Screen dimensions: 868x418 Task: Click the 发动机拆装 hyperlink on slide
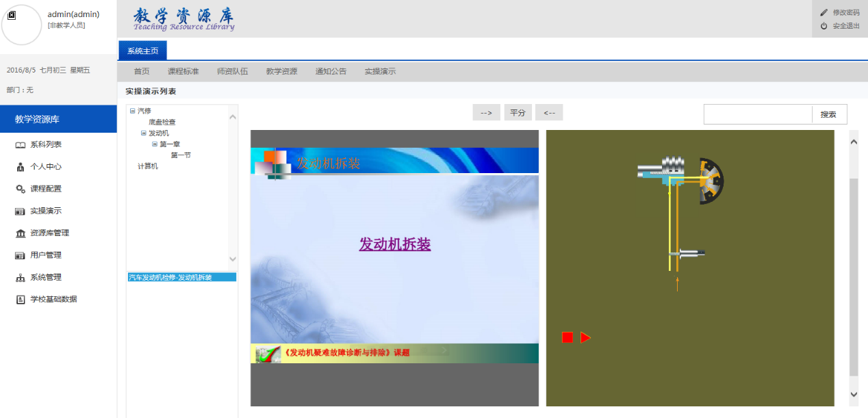coord(394,244)
